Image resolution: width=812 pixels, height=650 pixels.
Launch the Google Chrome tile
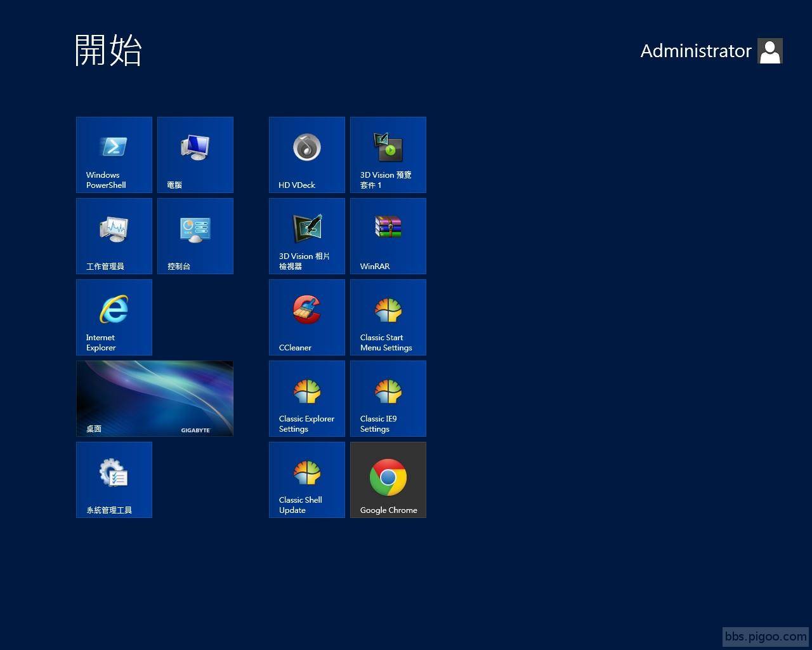[388, 480]
